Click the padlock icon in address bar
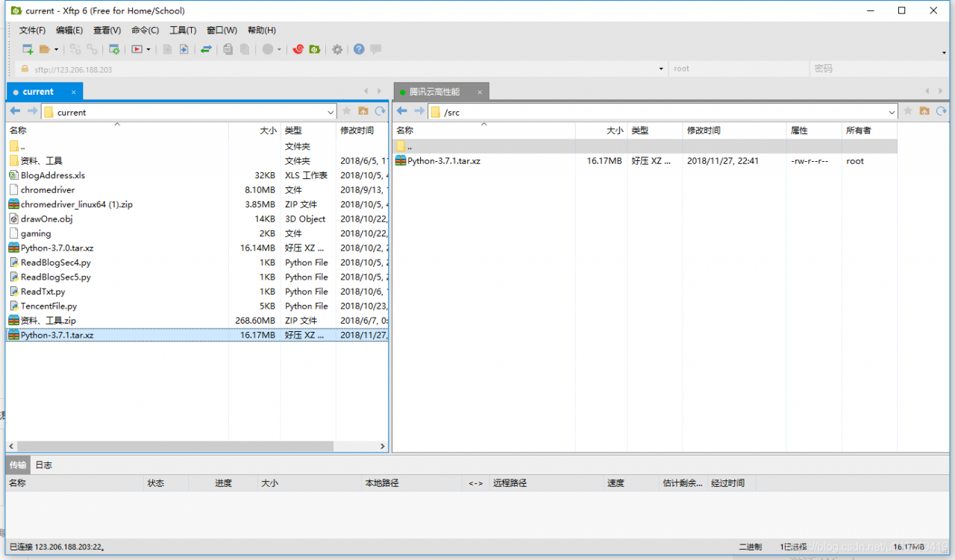 point(25,69)
